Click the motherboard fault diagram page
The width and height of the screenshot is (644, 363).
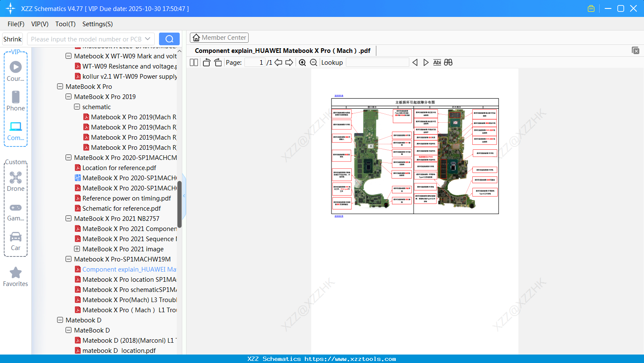click(x=415, y=156)
